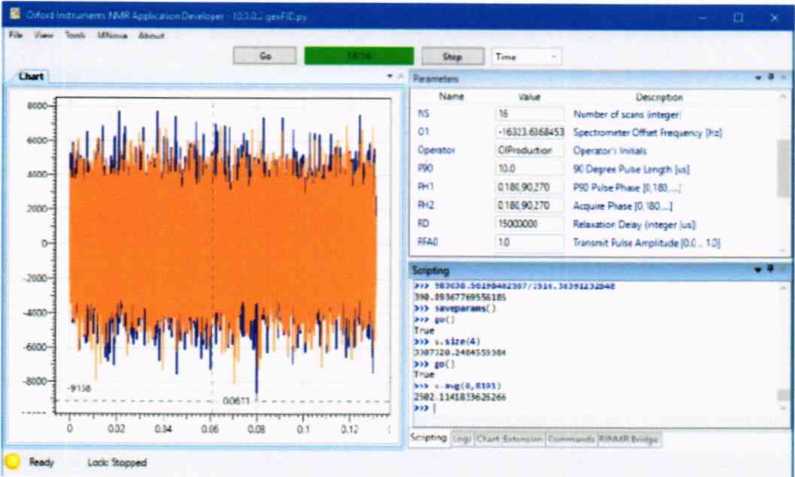
Task: Edit the Operator value field
Action: pos(529,151)
